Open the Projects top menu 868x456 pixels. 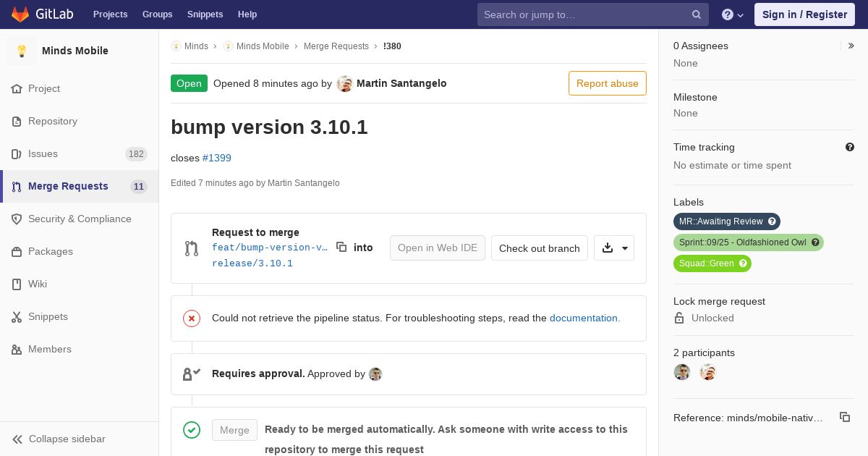(x=110, y=14)
